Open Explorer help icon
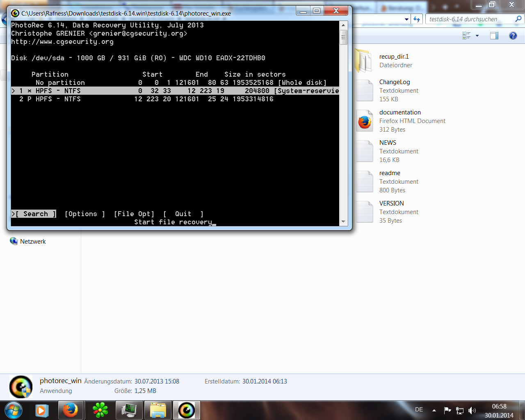The width and height of the screenshot is (525, 420). [x=513, y=36]
